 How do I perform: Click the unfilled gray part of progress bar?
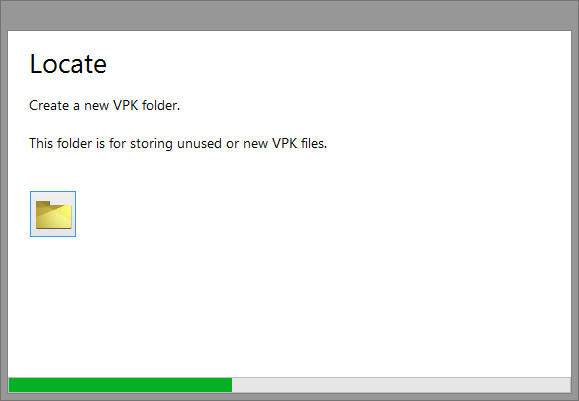click(x=401, y=385)
